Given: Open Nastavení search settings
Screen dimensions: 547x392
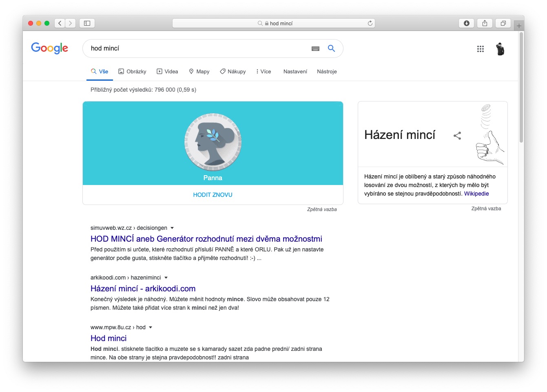Looking at the screenshot, I should 295,71.
